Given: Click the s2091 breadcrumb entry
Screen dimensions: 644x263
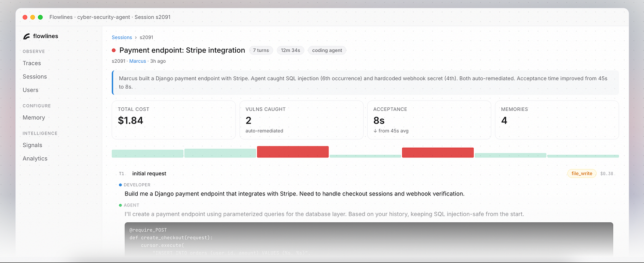Looking at the screenshot, I should click(x=147, y=38).
